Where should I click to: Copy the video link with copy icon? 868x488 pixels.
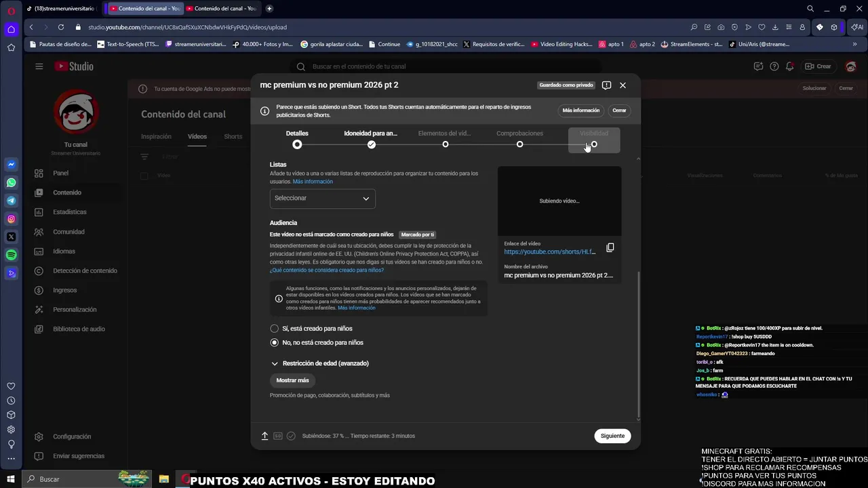(x=610, y=248)
